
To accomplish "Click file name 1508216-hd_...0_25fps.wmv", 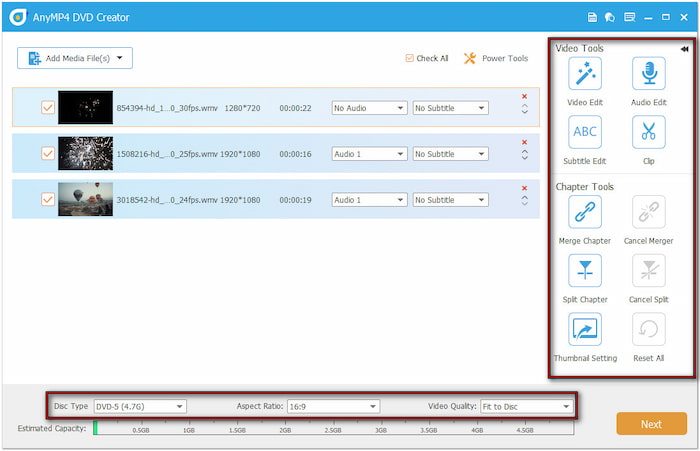I will pos(167,154).
